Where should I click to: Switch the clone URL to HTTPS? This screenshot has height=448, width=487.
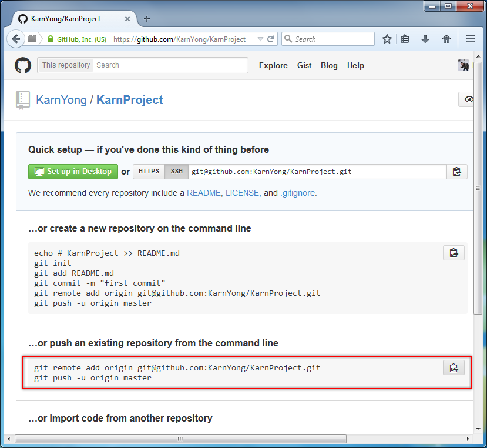[x=149, y=172]
